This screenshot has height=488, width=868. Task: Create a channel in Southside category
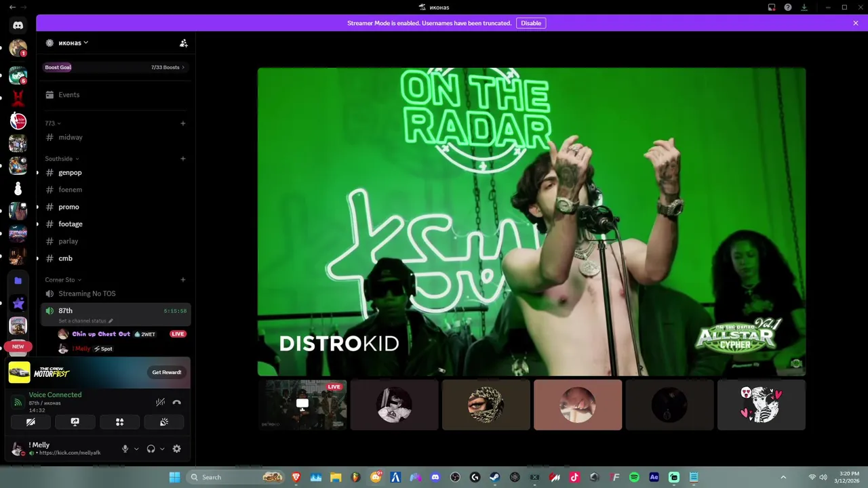[x=183, y=159]
